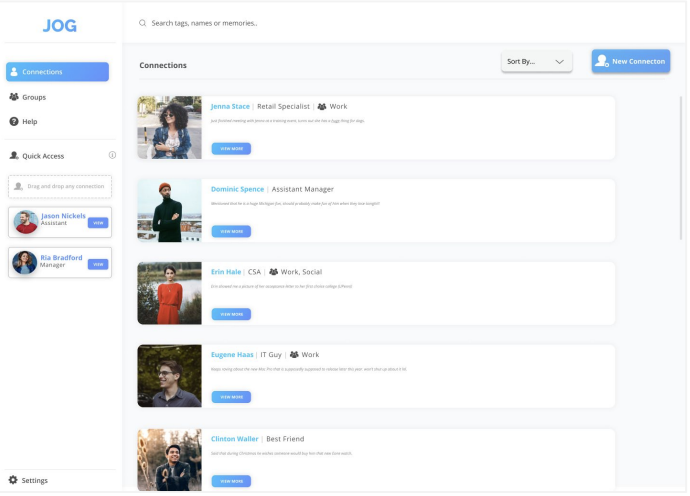
Task: Click the search magnifier icon
Action: click(x=143, y=23)
